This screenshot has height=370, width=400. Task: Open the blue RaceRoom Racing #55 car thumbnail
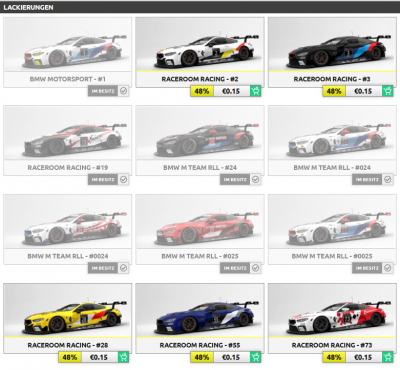[200, 310]
